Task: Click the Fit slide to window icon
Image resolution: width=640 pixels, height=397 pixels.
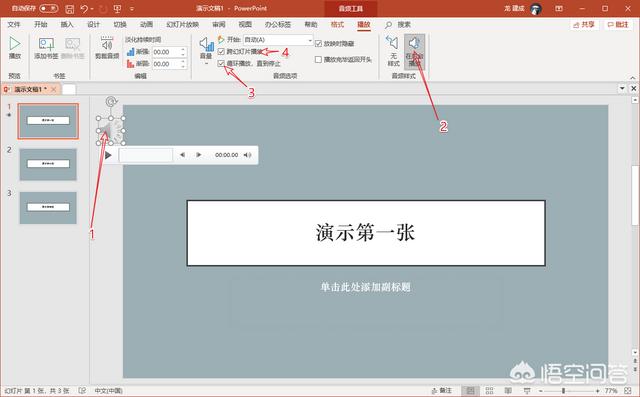Action: point(628,391)
